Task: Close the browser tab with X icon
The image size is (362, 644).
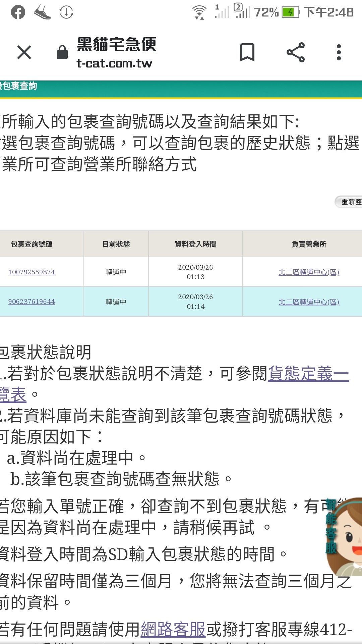Action: pos(24,53)
